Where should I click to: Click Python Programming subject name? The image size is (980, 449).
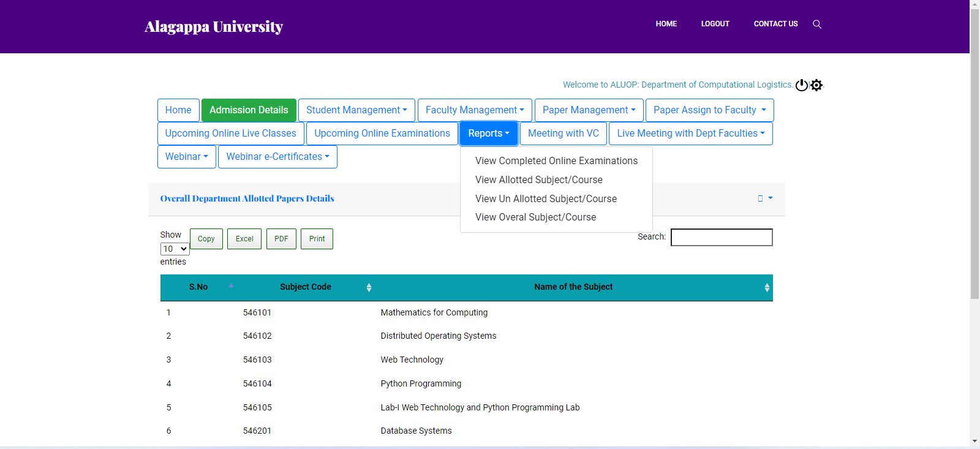pyautogui.click(x=421, y=383)
